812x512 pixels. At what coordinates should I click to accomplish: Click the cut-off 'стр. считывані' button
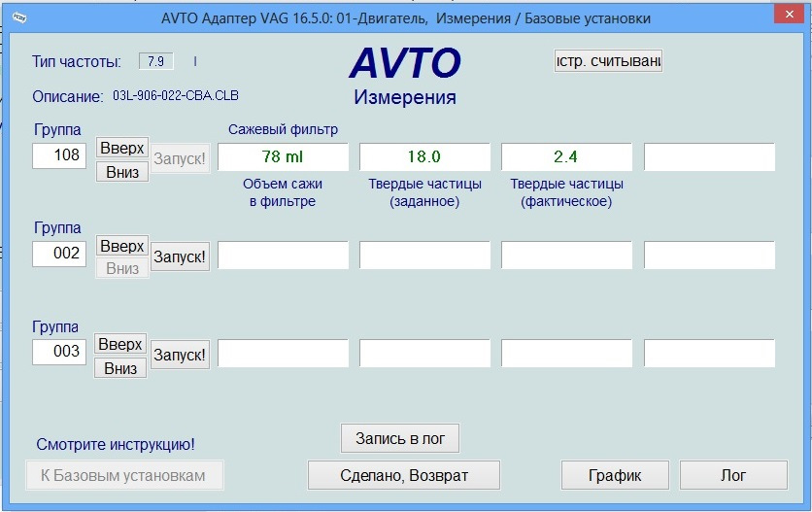tap(608, 61)
